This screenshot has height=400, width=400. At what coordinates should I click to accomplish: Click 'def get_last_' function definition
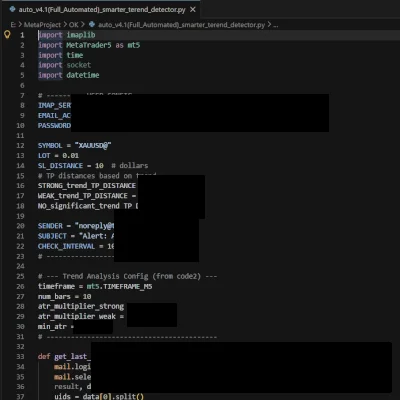click(64, 356)
